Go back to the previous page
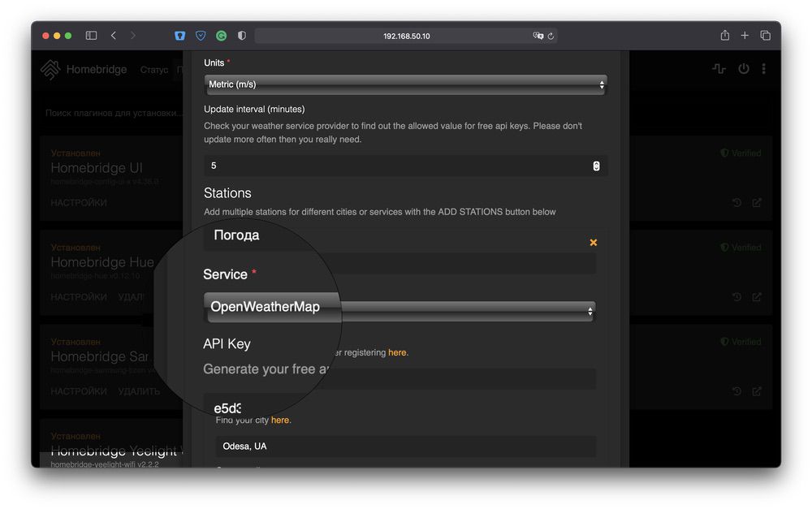Screen dimensions: 812x509 (114, 36)
